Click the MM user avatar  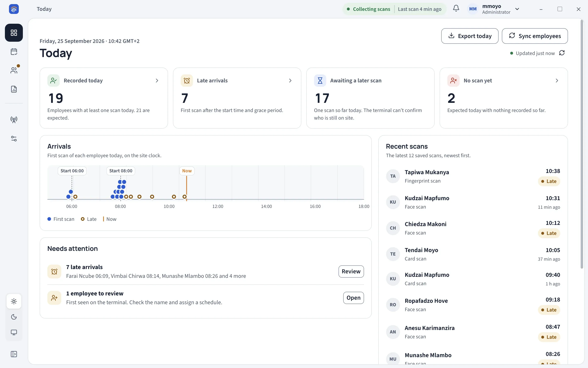473,9
